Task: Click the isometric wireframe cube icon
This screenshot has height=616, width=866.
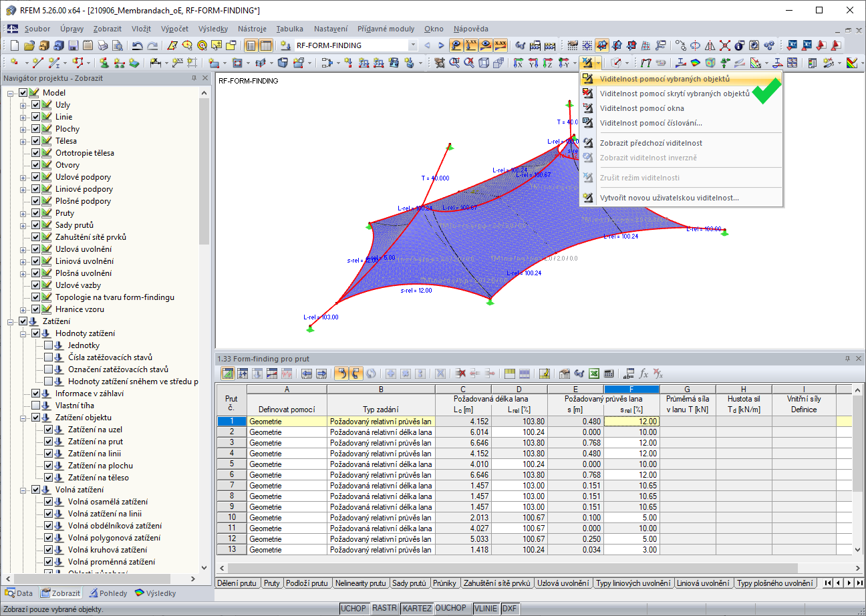Action: (484, 63)
